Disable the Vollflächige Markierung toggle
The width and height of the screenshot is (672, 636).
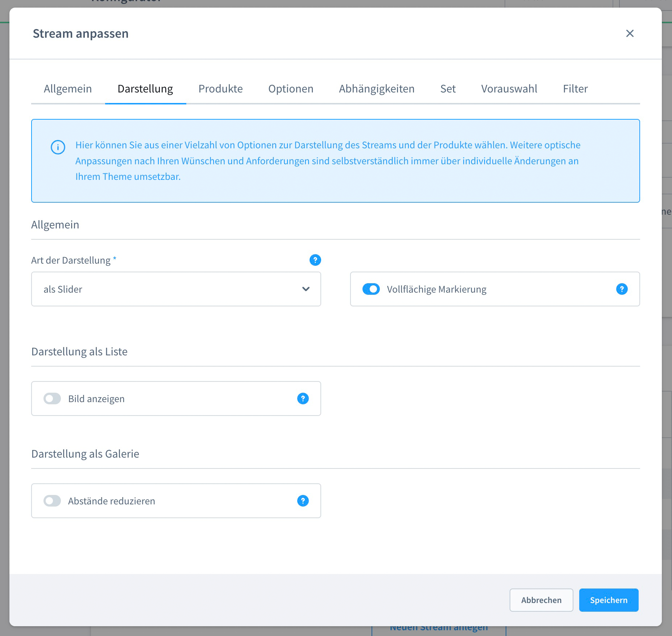(x=371, y=289)
